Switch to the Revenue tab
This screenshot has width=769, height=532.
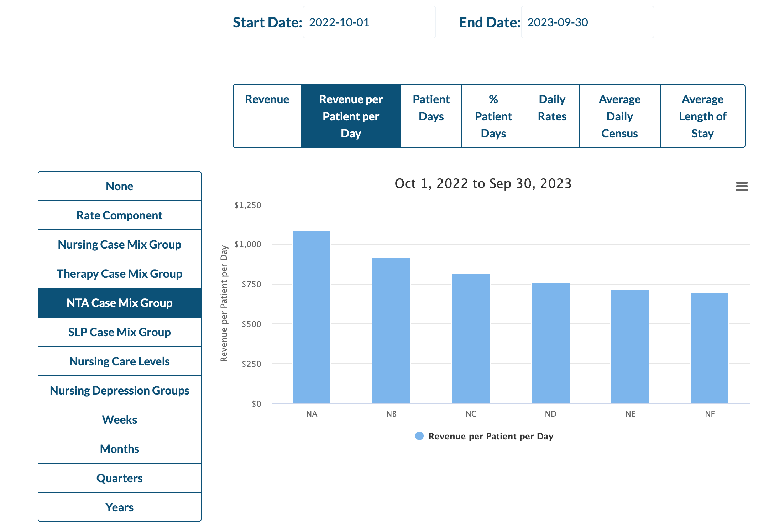pos(267,116)
